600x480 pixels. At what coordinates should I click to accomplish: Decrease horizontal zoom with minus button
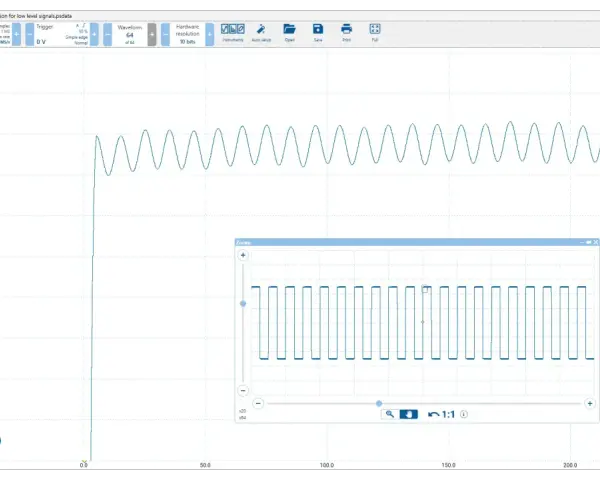click(258, 403)
